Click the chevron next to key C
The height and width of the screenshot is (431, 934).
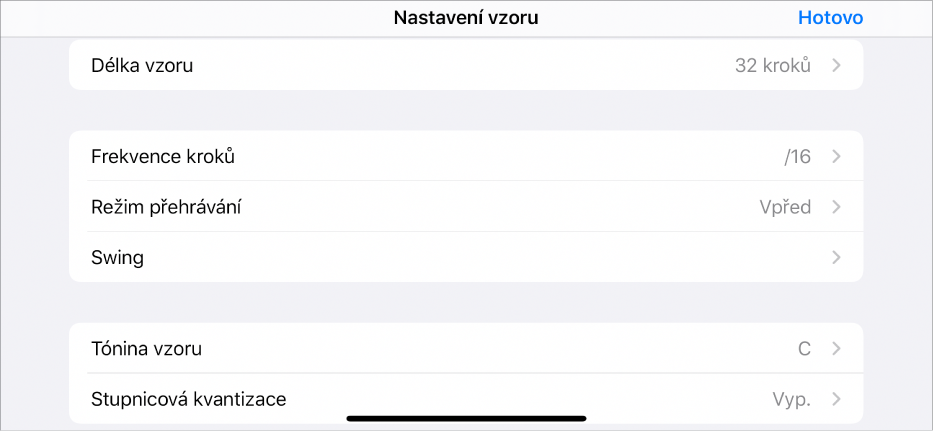point(836,349)
